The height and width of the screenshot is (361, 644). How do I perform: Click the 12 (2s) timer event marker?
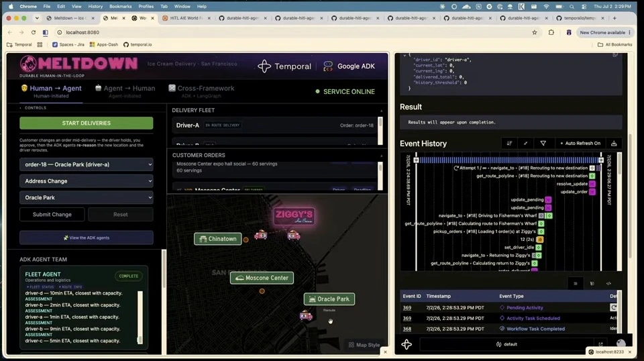tap(539, 240)
